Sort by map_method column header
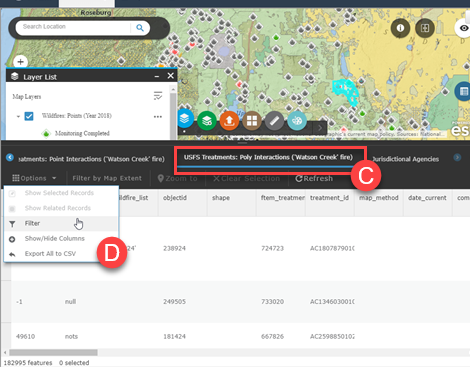This screenshot has height=367, width=470. pyautogui.click(x=379, y=203)
